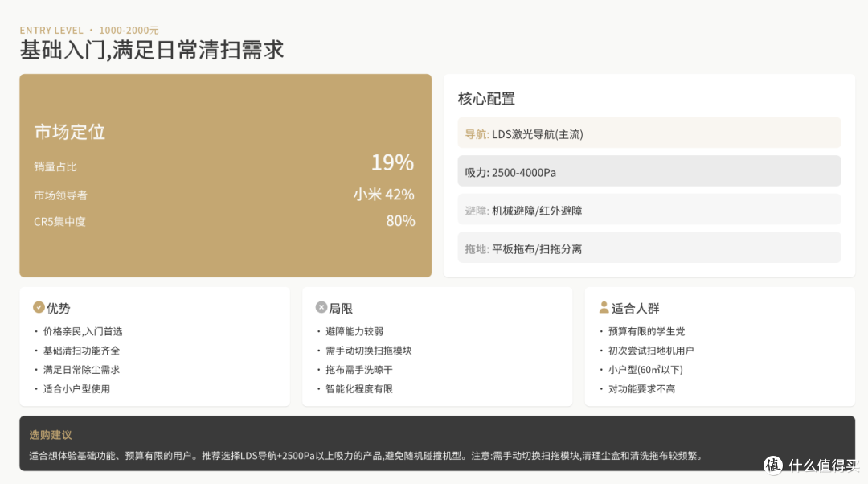Viewport: 868px width, 484px height.
Task: Click the 适合小户型使用 bullet
Action: (x=76, y=389)
